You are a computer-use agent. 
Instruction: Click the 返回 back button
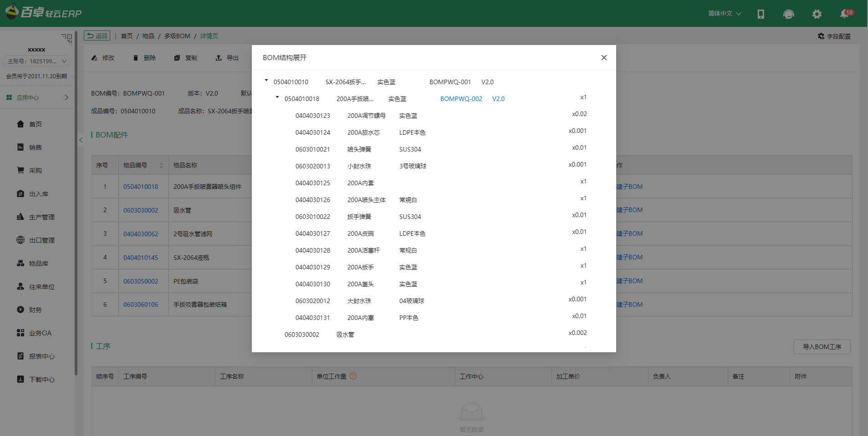point(97,36)
